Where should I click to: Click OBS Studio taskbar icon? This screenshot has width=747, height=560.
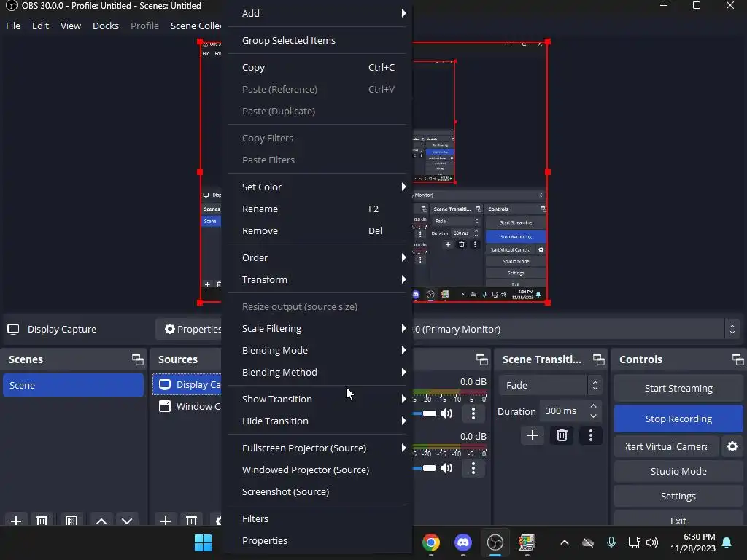click(495, 542)
